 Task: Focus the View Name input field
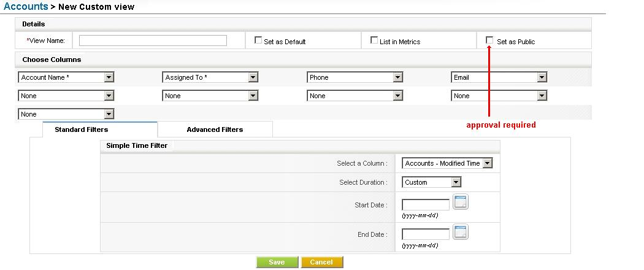click(153, 40)
